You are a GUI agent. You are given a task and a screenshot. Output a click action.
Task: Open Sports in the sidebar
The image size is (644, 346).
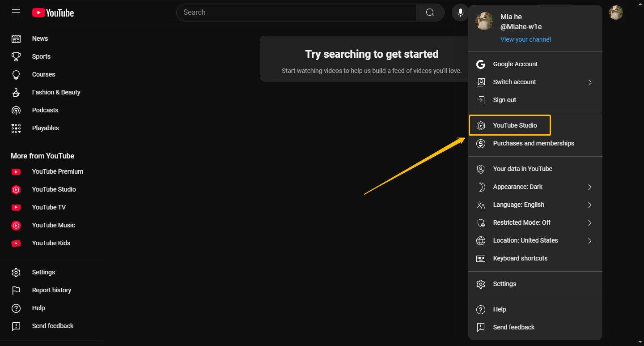(51, 56)
